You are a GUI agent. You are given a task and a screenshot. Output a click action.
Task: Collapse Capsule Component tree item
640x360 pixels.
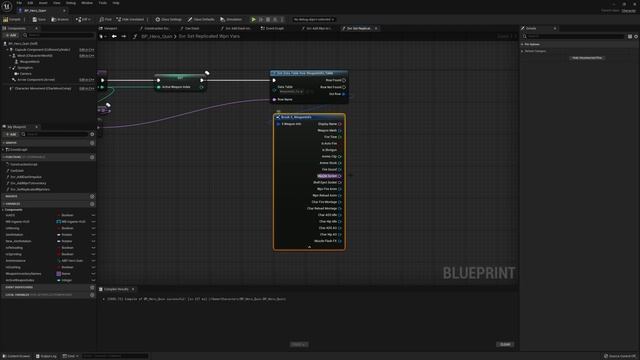tap(7, 49)
